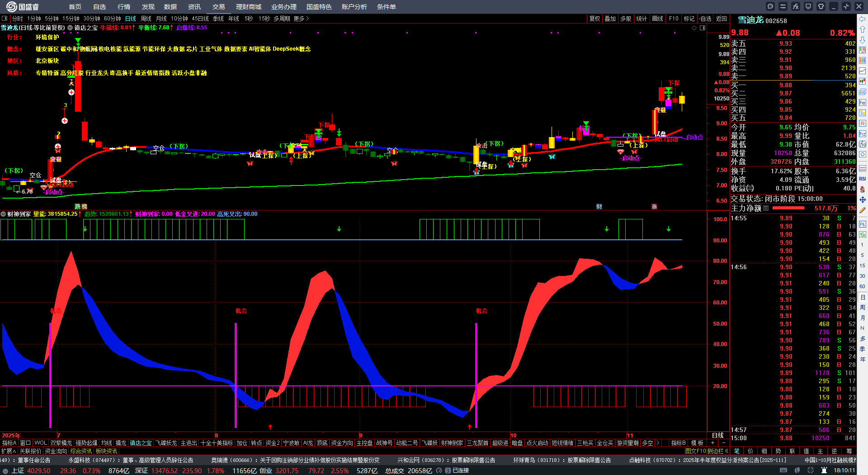The width and height of the screenshot is (868, 475).
Task: Click the crosshair target icon in status bar
Action: [811, 470]
